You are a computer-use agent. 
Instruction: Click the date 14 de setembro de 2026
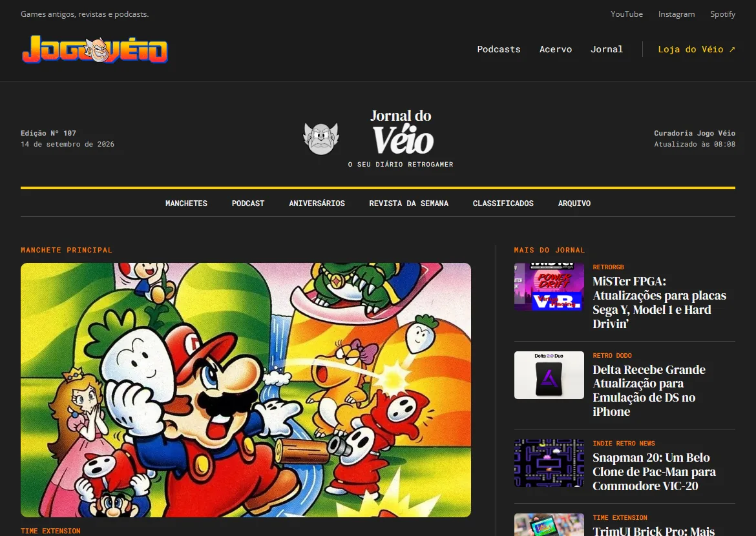[x=67, y=144]
